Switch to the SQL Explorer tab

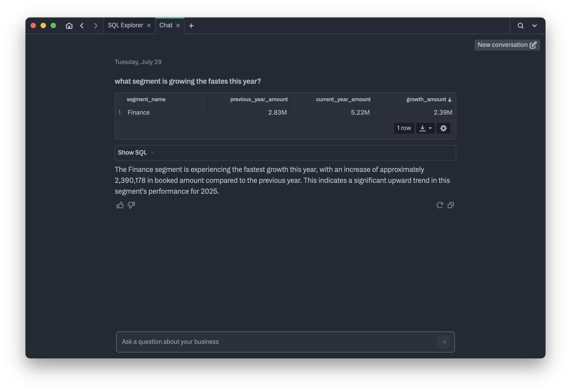pos(125,25)
